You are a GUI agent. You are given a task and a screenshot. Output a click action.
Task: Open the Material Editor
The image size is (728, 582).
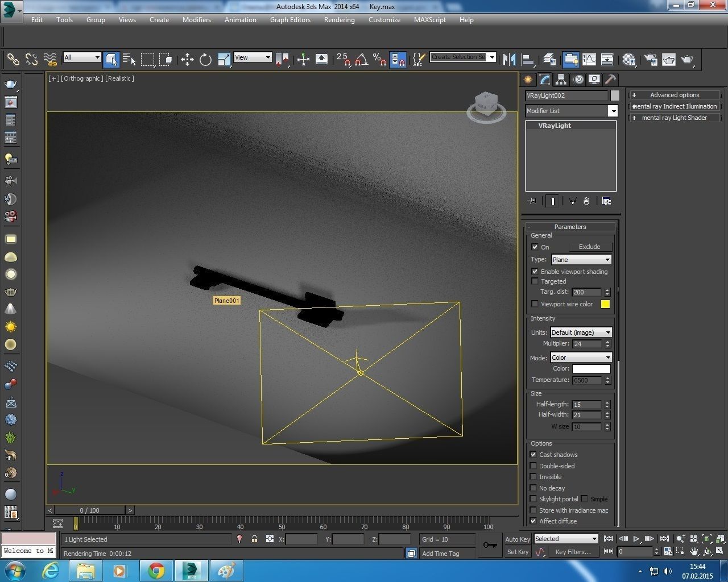(629, 59)
